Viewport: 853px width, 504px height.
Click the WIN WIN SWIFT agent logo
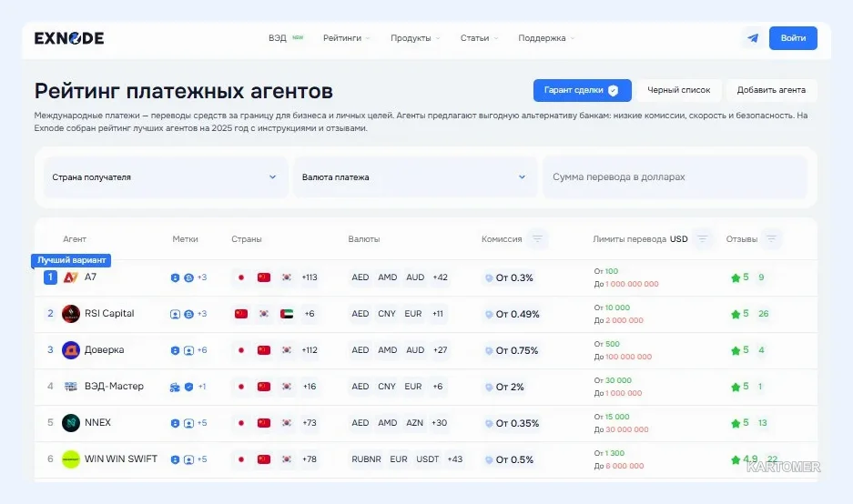point(71,459)
